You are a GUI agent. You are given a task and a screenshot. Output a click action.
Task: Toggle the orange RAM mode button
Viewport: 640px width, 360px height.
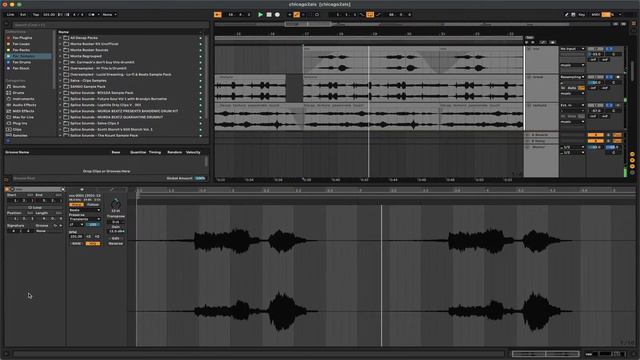click(93, 244)
